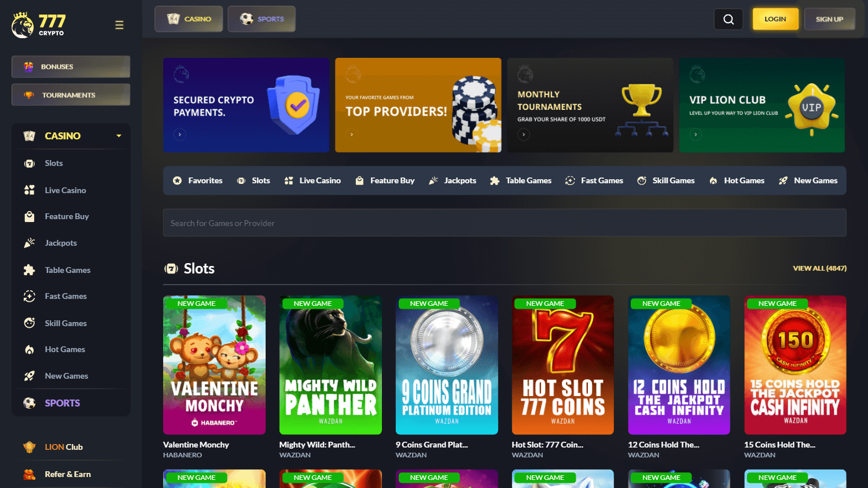Open Mighty Wild Panther game thumbnail
868x488 pixels.
(x=330, y=365)
